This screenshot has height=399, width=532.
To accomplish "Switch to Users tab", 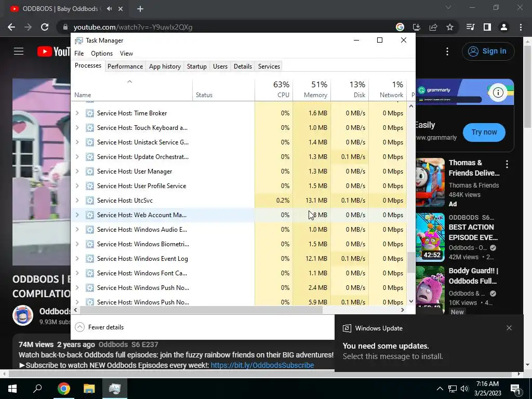I will (220, 66).
